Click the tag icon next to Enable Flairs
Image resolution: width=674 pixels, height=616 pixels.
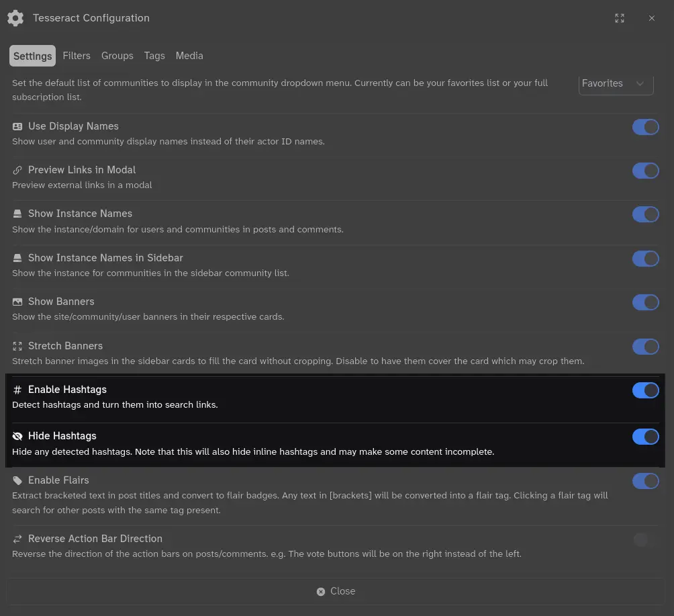coord(17,480)
